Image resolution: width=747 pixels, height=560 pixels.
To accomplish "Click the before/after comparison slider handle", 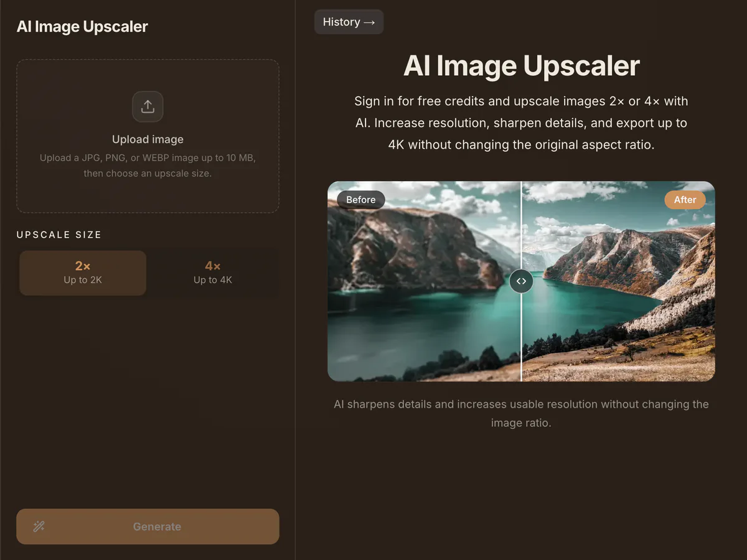I will click(522, 281).
